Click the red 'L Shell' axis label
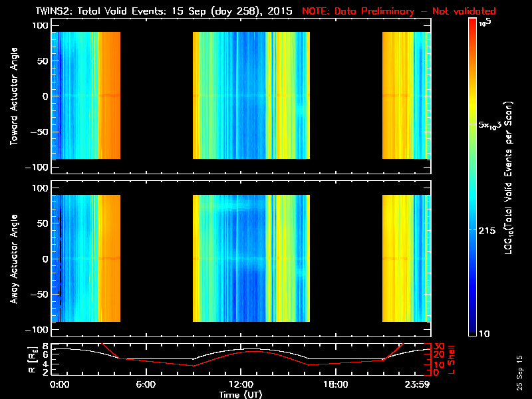 pos(451,359)
